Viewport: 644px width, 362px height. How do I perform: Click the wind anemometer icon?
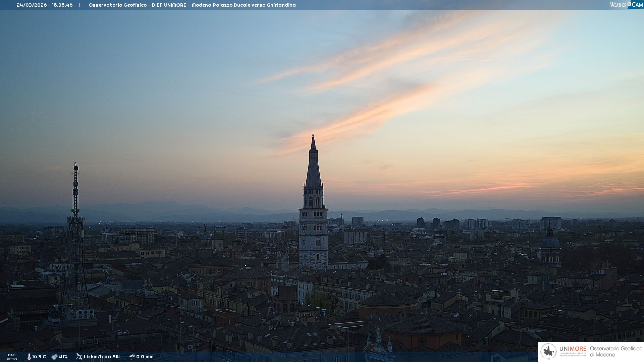(79, 357)
